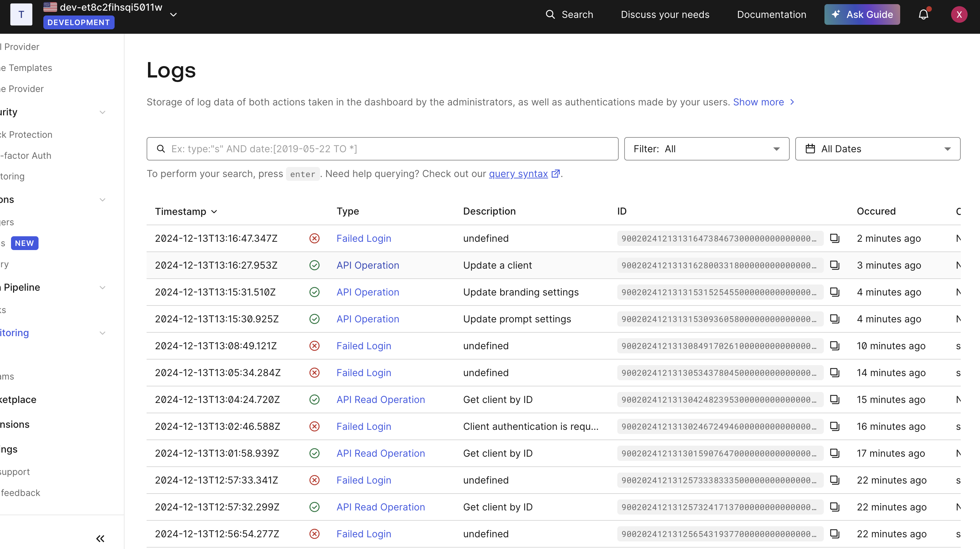The height and width of the screenshot is (549, 980).
Task: Expand the tenant switcher chevron
Action: (x=173, y=14)
